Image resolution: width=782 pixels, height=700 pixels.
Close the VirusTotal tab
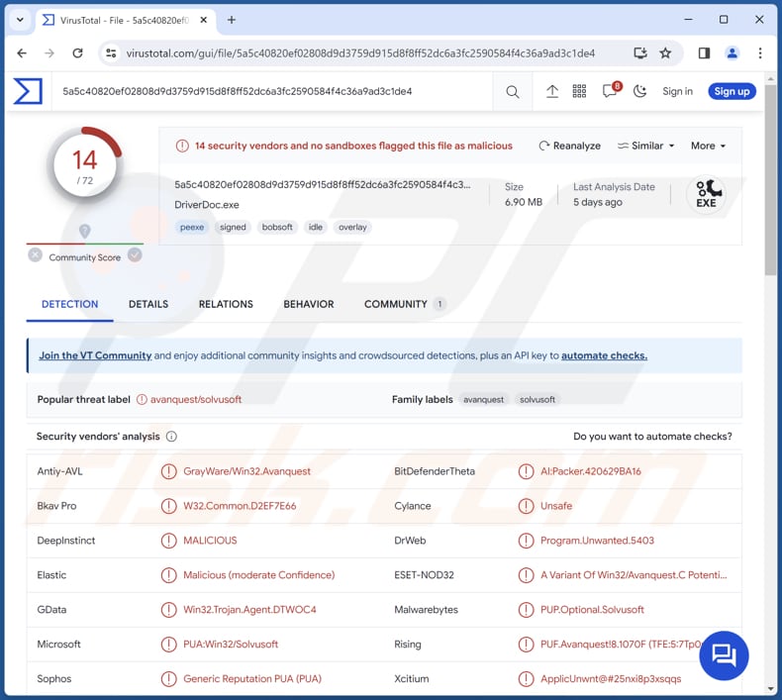click(204, 20)
